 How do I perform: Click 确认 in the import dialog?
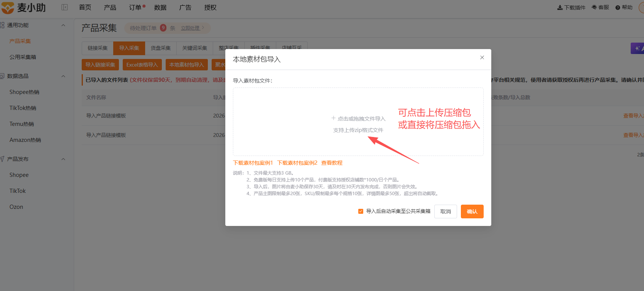pos(472,211)
